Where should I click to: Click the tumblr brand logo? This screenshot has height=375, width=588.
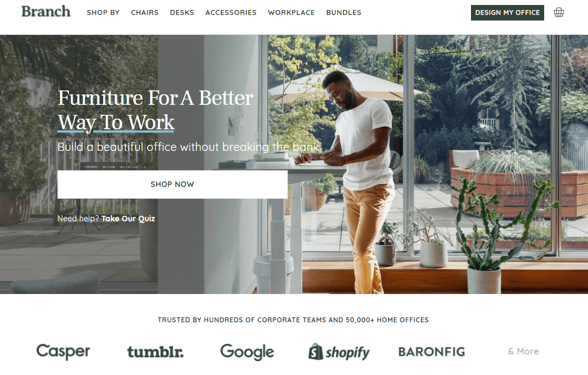155,352
